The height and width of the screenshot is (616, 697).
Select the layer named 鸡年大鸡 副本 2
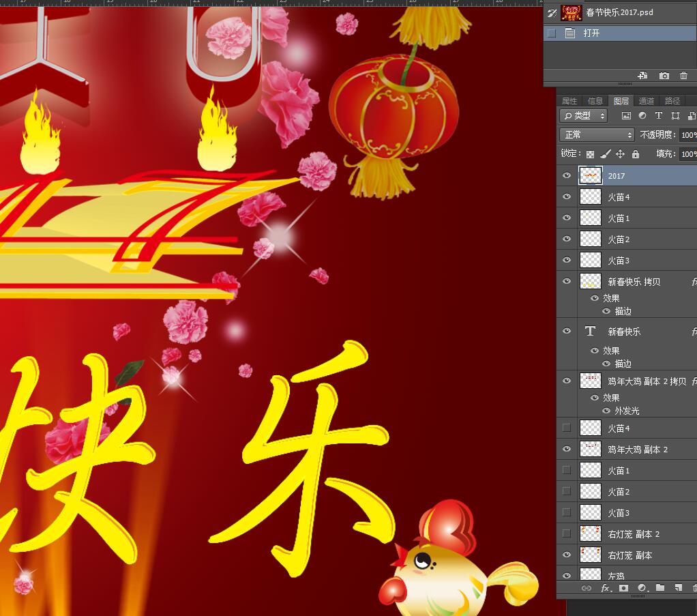(638, 450)
